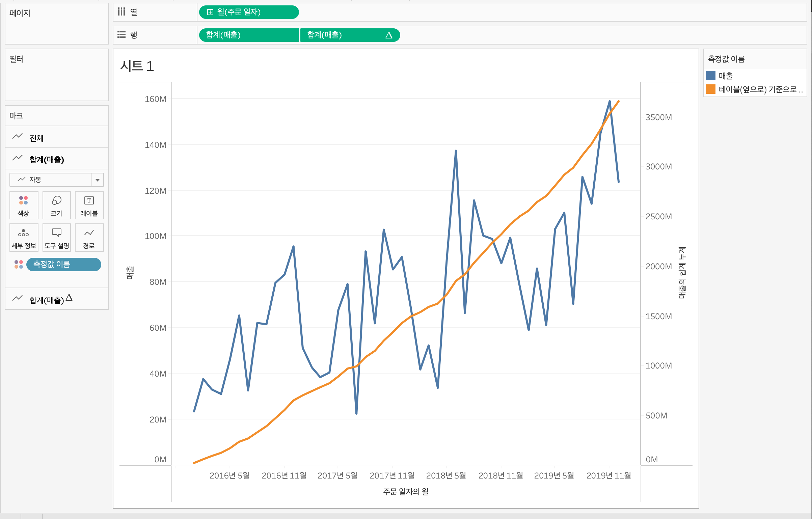Open the 도구 설명 (Tooltip) marks button
Viewport: 812px width, 519px height.
click(56, 238)
